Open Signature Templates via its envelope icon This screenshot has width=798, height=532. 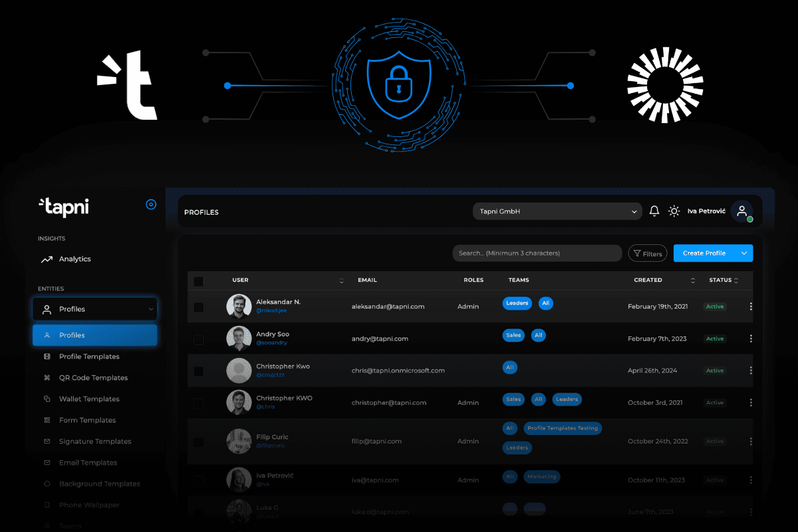47,441
